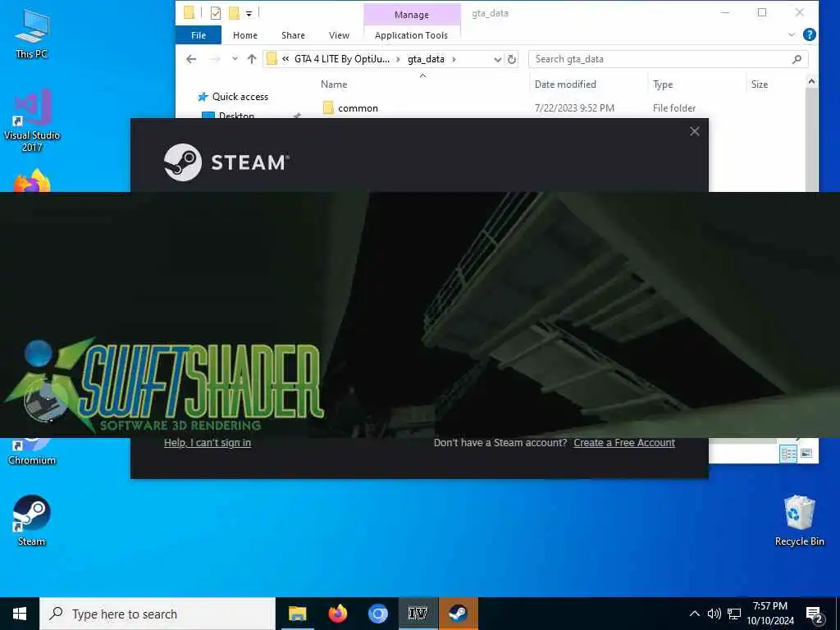Show hidden system tray icons
The width and height of the screenshot is (840, 630).
[x=694, y=614]
